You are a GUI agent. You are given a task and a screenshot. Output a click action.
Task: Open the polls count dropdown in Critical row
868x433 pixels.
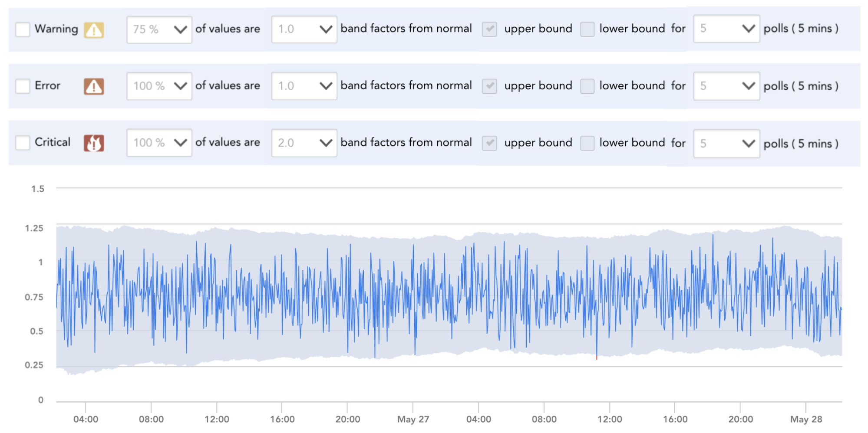[x=726, y=143]
